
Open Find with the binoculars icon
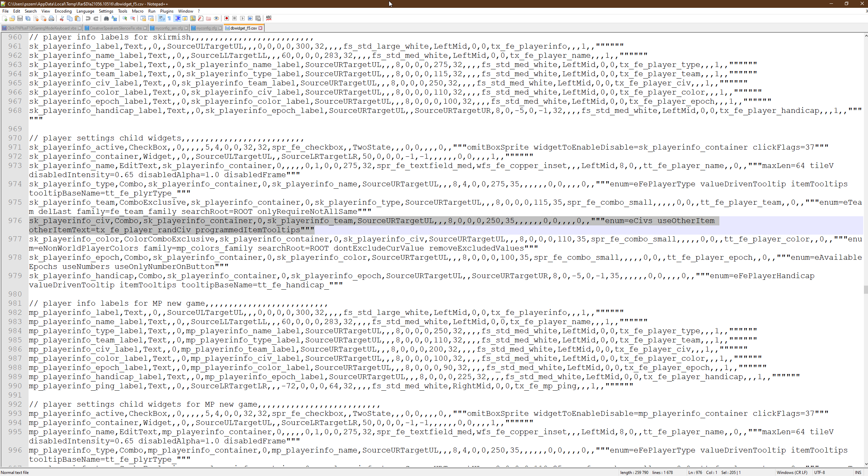[106, 18]
